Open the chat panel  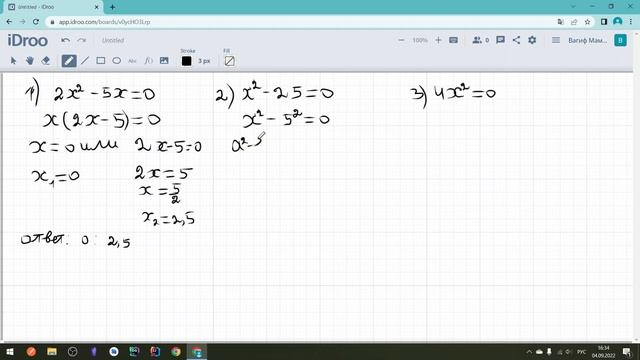click(500, 40)
